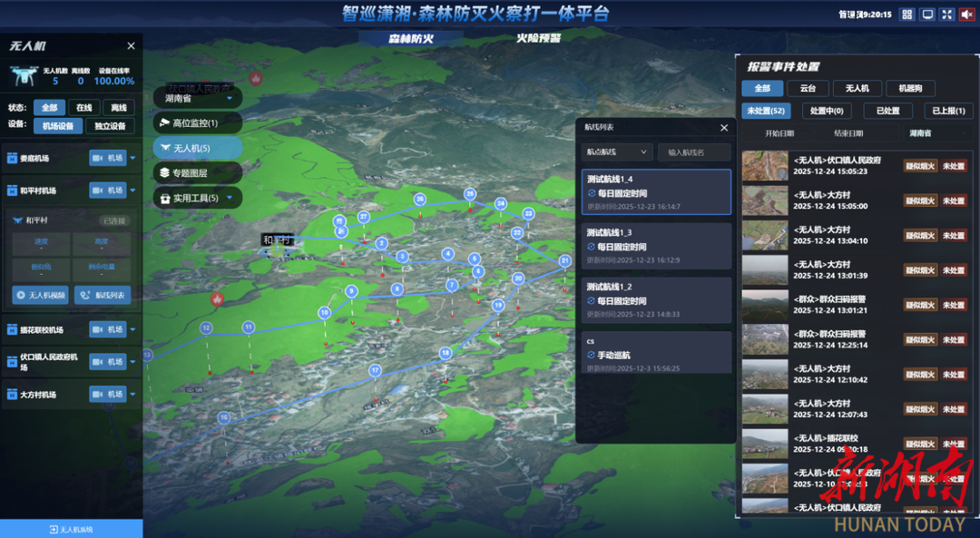Click the monitor display icon in header
Screen dimensions: 980x538
(x=927, y=15)
